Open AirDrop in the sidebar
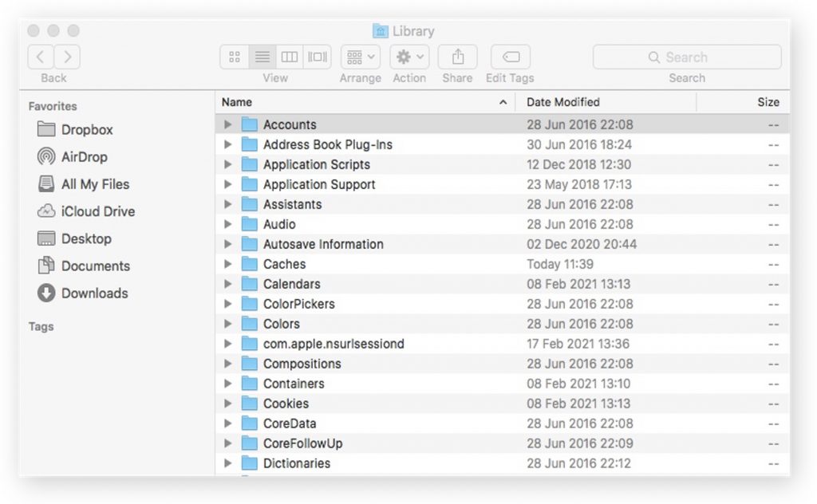This screenshot has width=817, height=504. [84, 157]
